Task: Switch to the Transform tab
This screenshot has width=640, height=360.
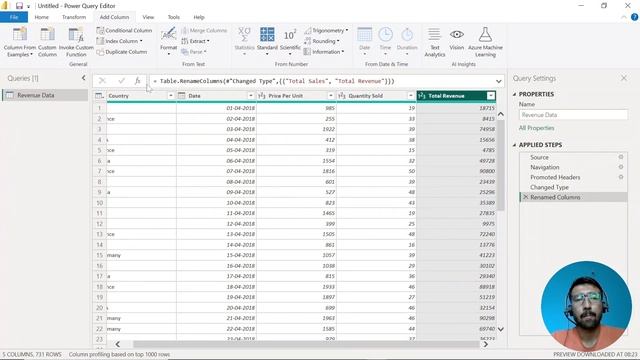Action: pyautogui.click(x=74, y=17)
